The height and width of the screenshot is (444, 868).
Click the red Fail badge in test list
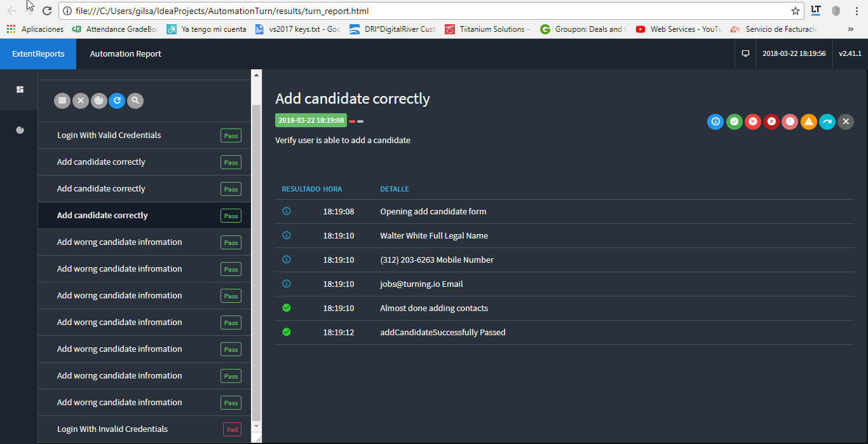coord(233,429)
